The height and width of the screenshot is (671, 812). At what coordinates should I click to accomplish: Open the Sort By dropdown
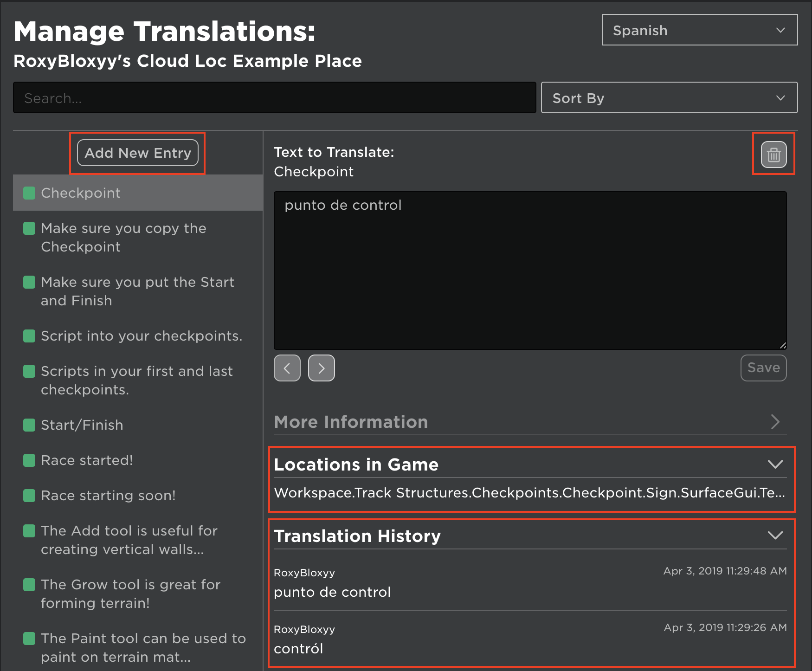tap(669, 97)
